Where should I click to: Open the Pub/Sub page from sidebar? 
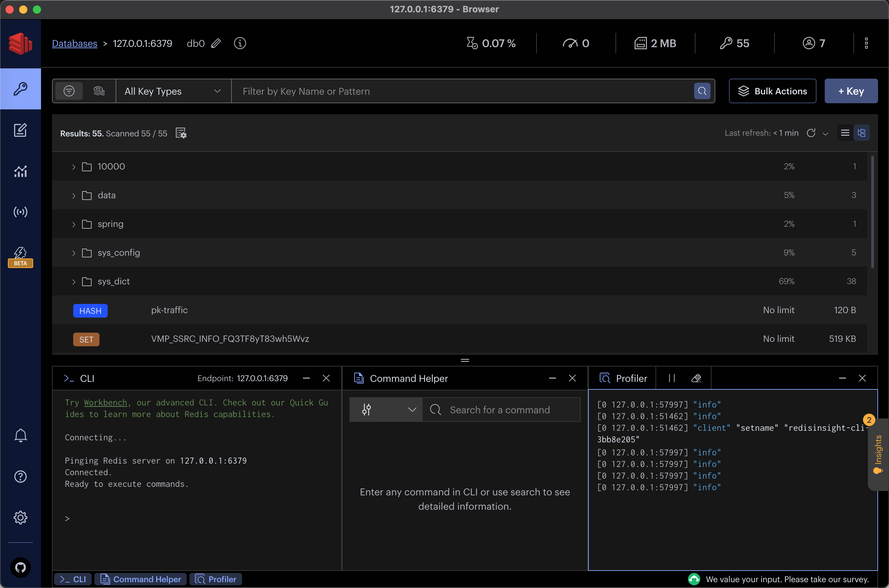coord(21,212)
